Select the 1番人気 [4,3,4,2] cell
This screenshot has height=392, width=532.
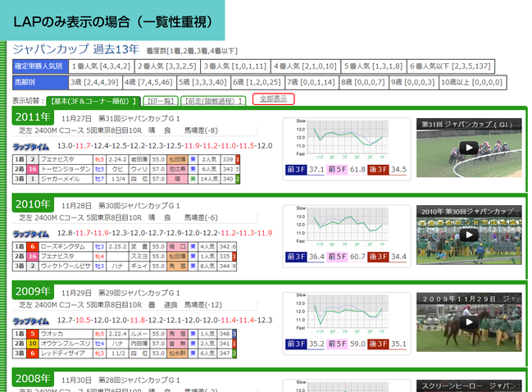[x=101, y=66]
